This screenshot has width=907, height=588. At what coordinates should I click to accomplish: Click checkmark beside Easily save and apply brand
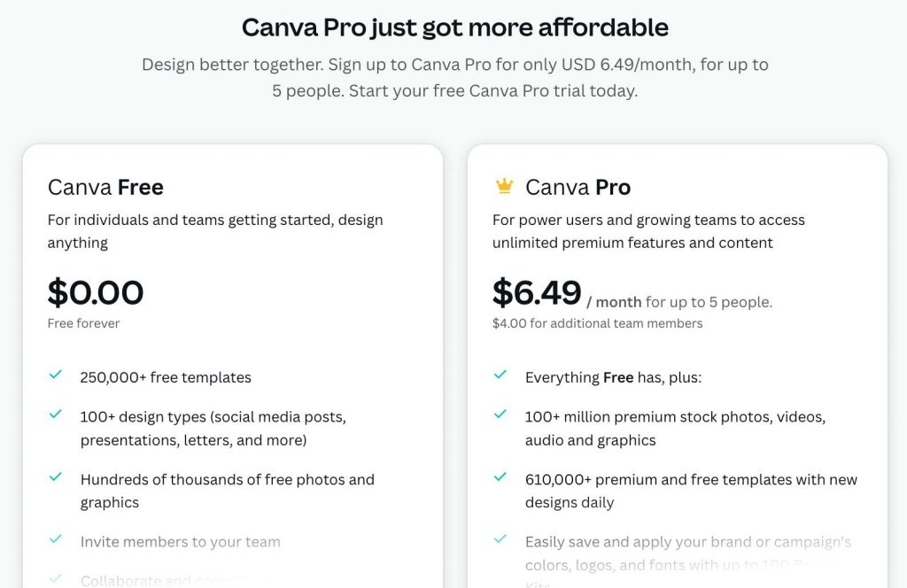[x=500, y=539]
